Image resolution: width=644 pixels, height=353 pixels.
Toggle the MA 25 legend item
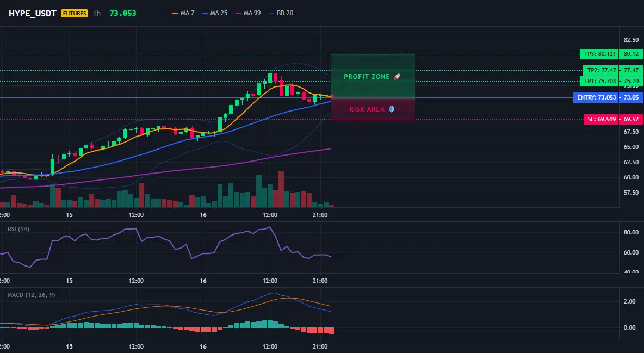coord(215,13)
